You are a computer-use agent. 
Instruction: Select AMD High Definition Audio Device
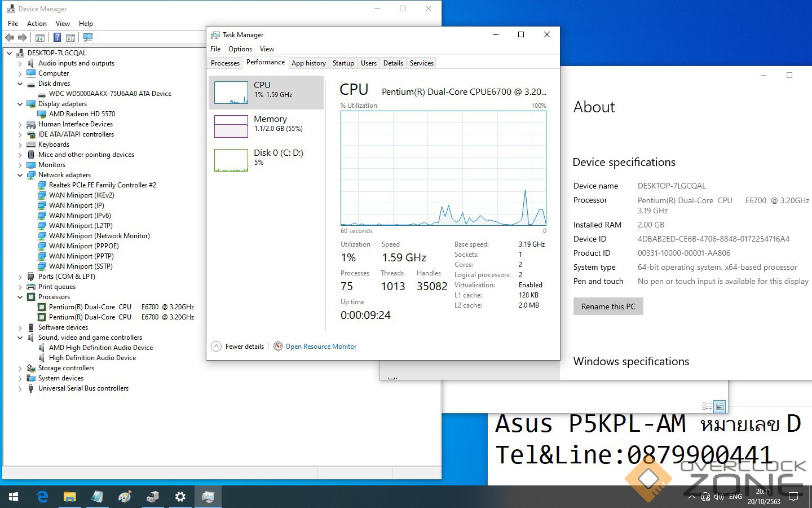tap(101, 348)
